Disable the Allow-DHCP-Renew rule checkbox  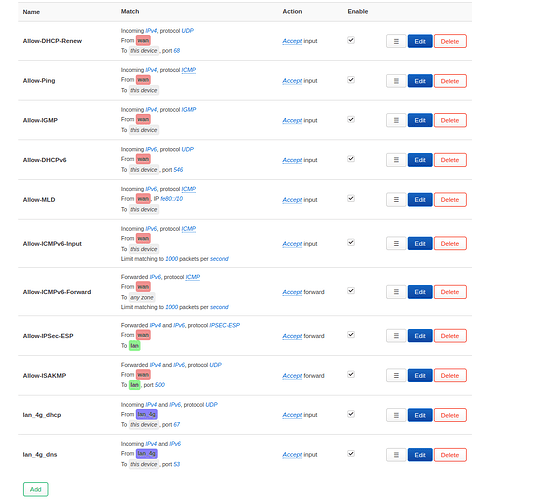(x=351, y=40)
